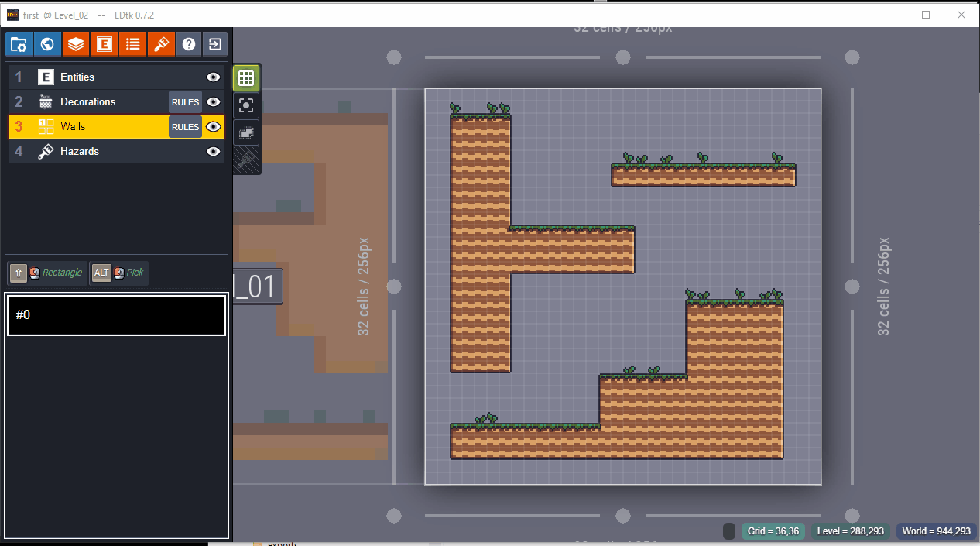980x546 pixels.
Task: Toggle visibility of Hazards layer
Action: click(x=214, y=152)
